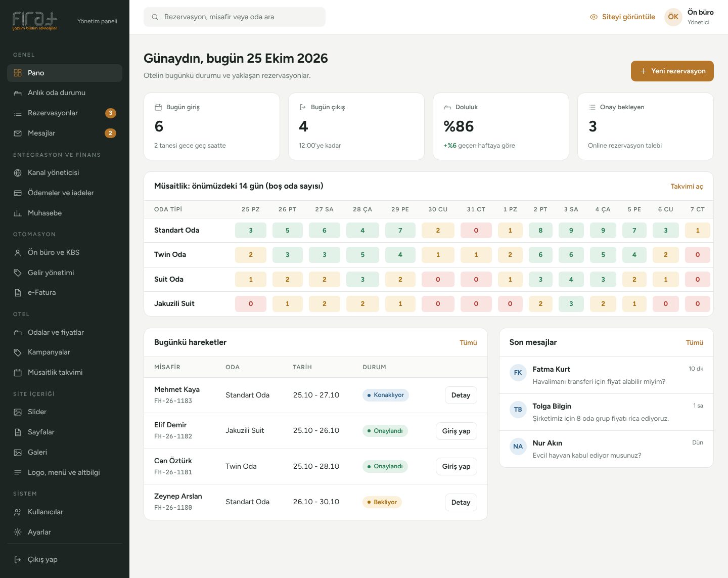Click the Yeni rezervasyon button
This screenshot has width=728, height=578.
coord(672,71)
